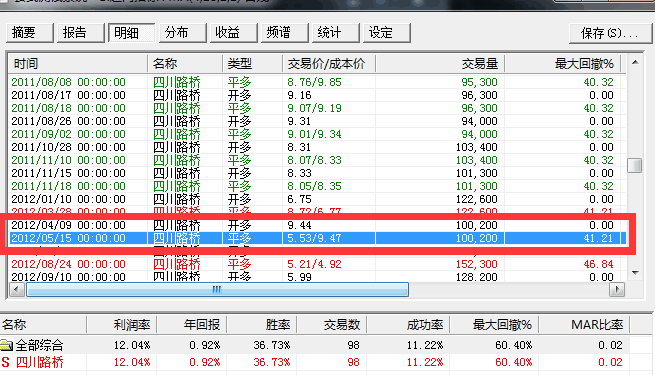This screenshot has height=375, width=655.
Task: Sort by 交易价/成本价 column header
Action: [329, 64]
